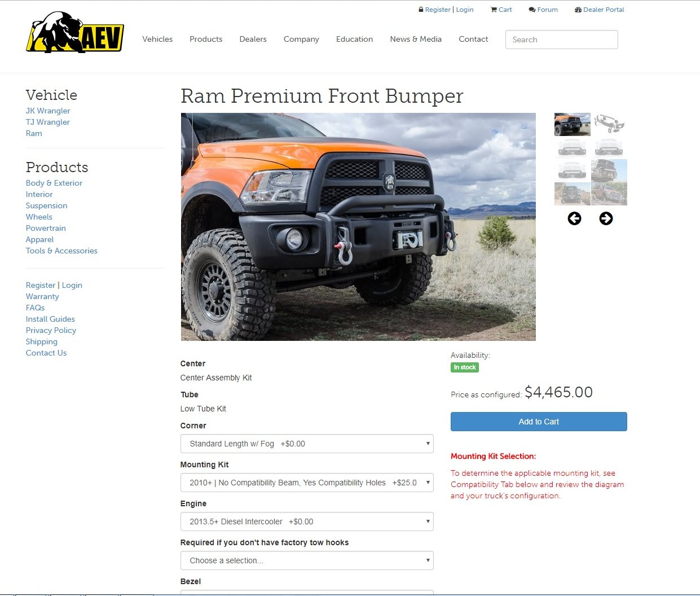Screen dimensions: 700x596
Task: Click in the Search field
Action: pos(562,40)
